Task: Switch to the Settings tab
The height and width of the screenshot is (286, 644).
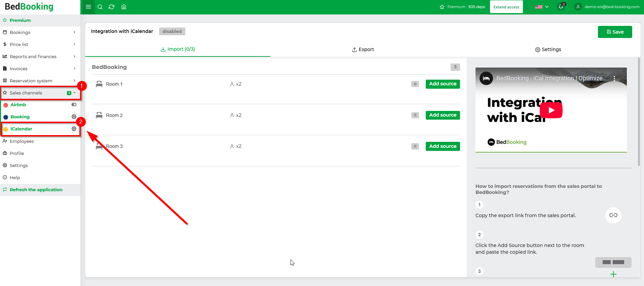Action: [x=548, y=49]
